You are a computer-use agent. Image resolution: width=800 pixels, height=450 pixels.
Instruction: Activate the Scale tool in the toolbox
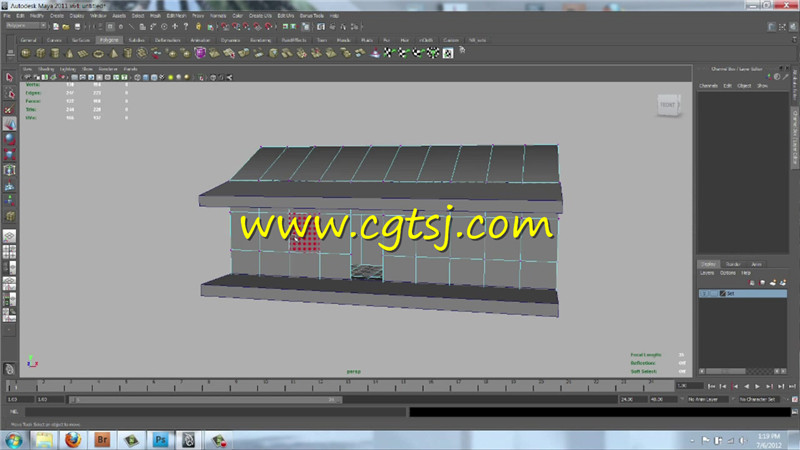9,155
